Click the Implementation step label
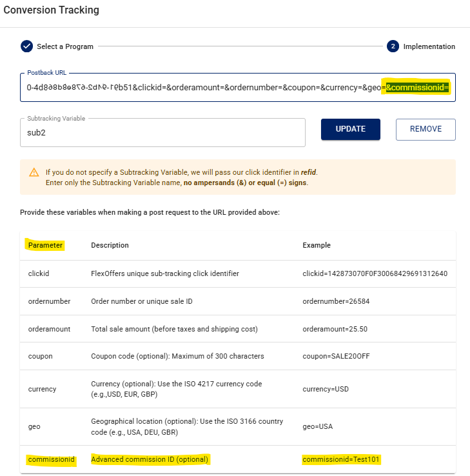The image size is (470, 476). 429,46
